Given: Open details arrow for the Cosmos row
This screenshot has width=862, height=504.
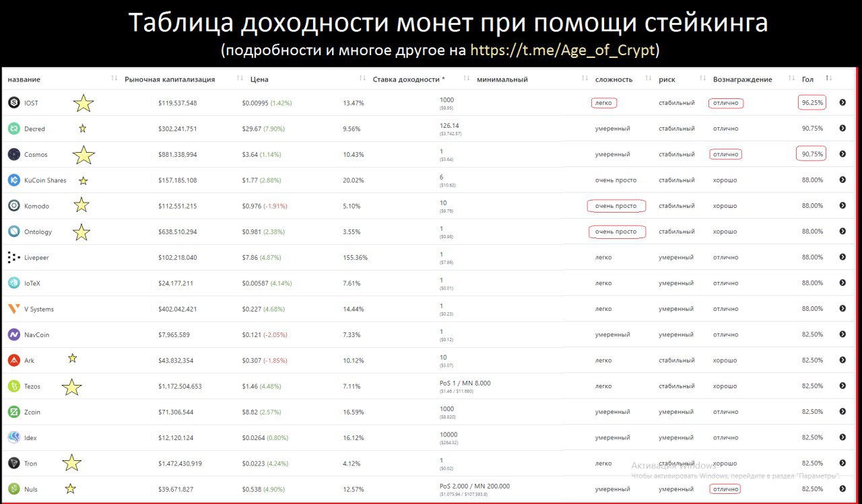Looking at the screenshot, I should click(842, 154).
